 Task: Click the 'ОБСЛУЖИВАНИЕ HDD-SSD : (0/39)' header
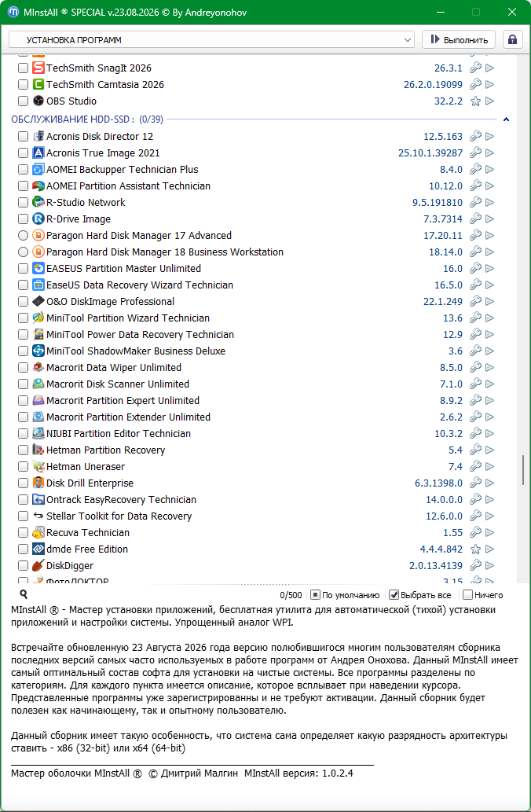tap(87, 119)
